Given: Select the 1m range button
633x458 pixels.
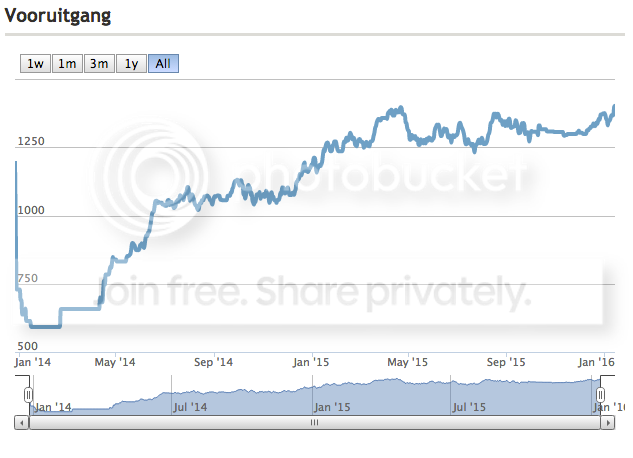Looking at the screenshot, I should (x=67, y=64).
